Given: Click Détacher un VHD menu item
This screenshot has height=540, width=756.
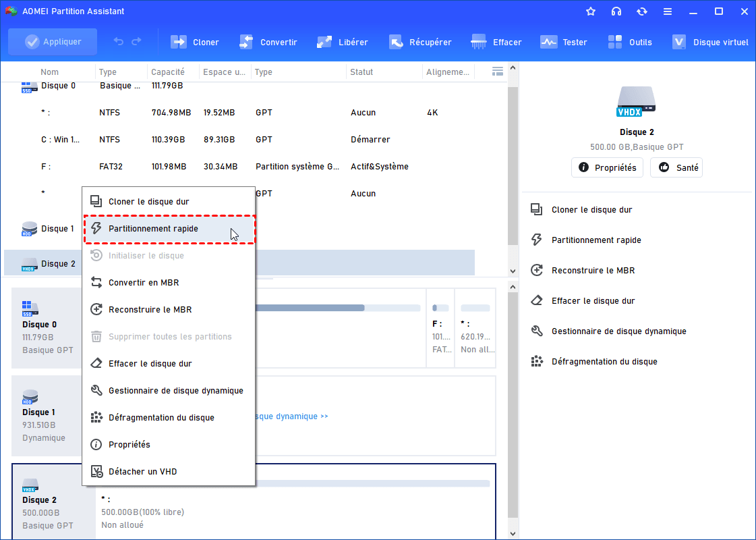Looking at the screenshot, I should (x=142, y=472).
